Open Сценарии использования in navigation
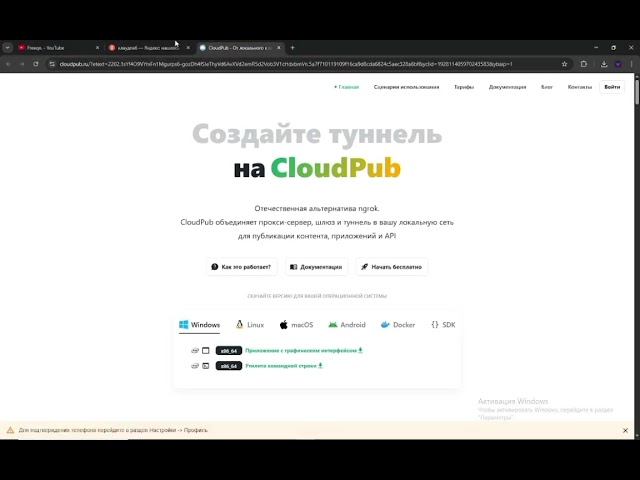The image size is (640, 480). [407, 87]
